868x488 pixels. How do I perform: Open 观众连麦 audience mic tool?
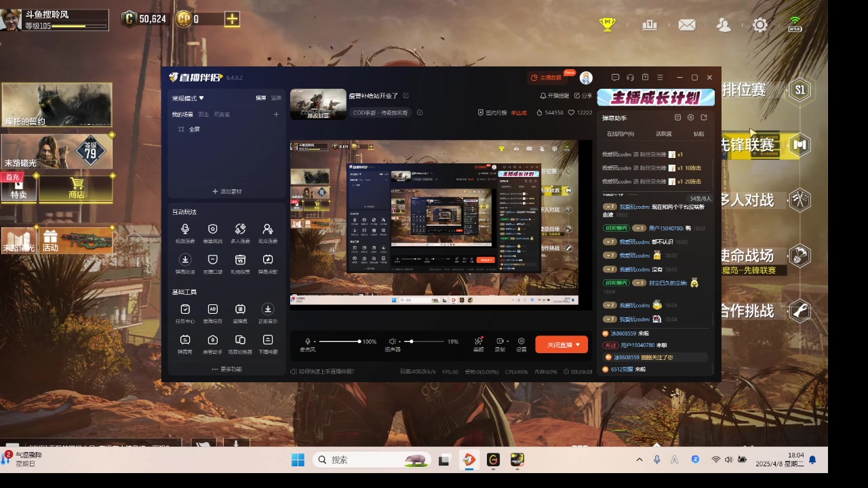pos(268,233)
